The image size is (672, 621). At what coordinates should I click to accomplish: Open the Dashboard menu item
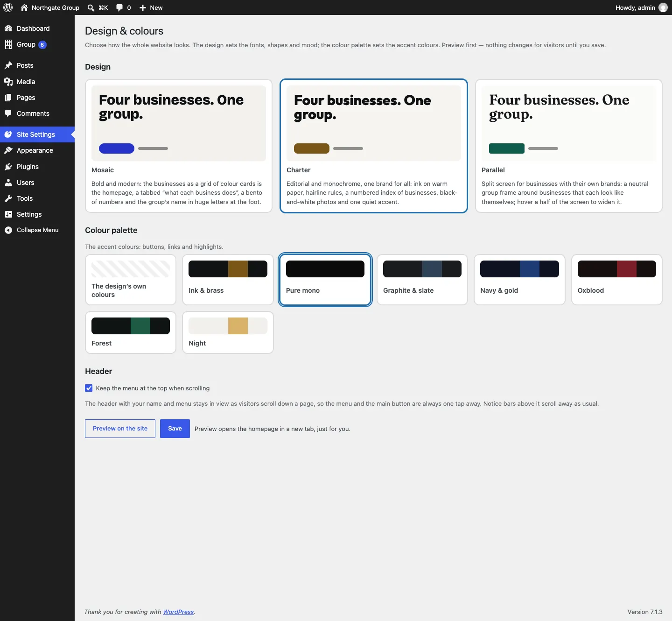coord(37,28)
